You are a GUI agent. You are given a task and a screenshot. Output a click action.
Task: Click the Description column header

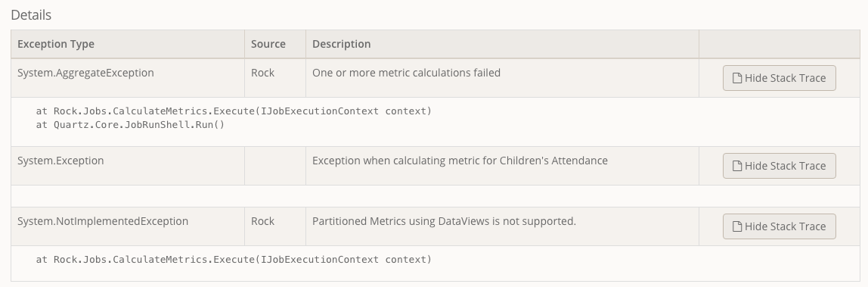[x=342, y=44]
